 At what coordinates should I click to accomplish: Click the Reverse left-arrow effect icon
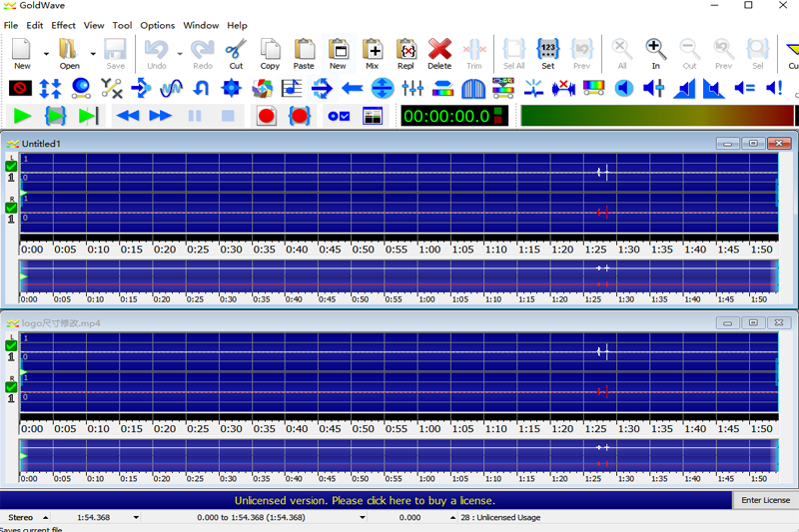[x=353, y=88]
